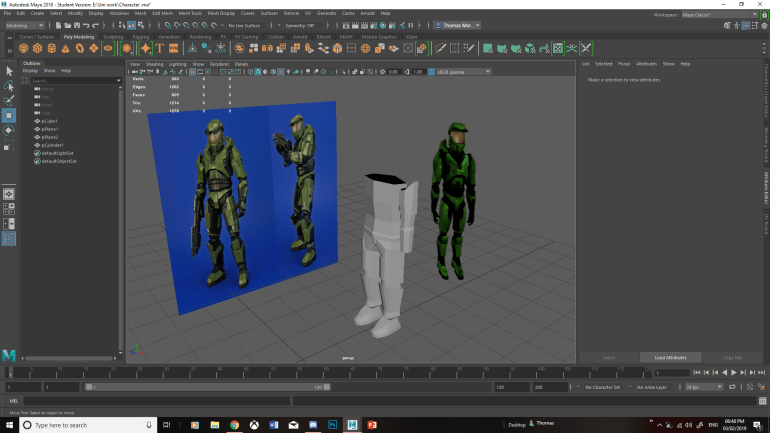Create a polygon torus from shelf
This screenshot has width=770, height=433.
click(x=80, y=48)
